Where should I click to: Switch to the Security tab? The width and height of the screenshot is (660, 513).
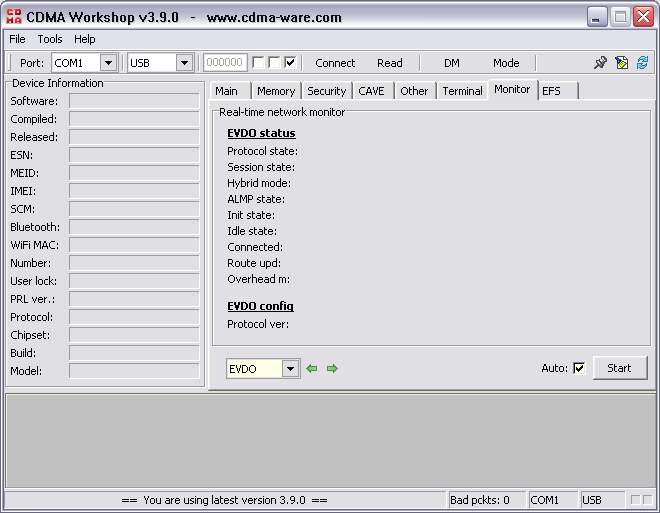[x=327, y=91]
